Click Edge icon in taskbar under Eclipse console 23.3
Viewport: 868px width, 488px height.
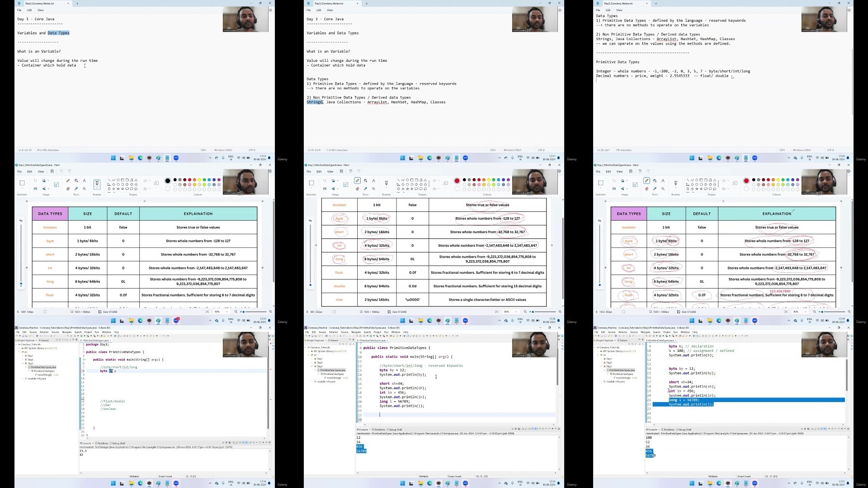140,483
